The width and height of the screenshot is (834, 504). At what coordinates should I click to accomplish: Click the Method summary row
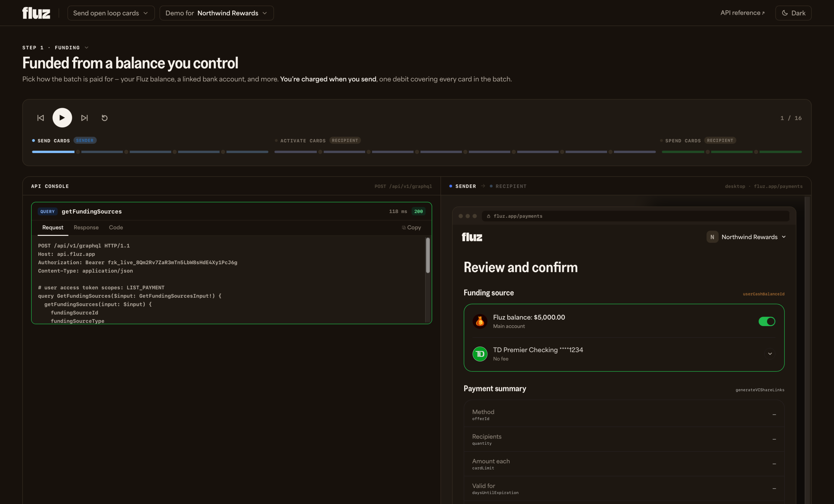(624, 414)
